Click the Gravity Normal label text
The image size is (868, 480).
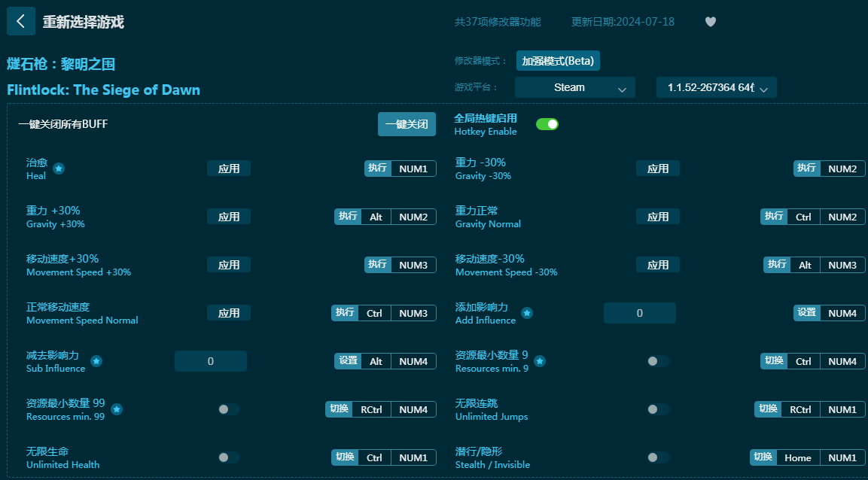(489, 224)
